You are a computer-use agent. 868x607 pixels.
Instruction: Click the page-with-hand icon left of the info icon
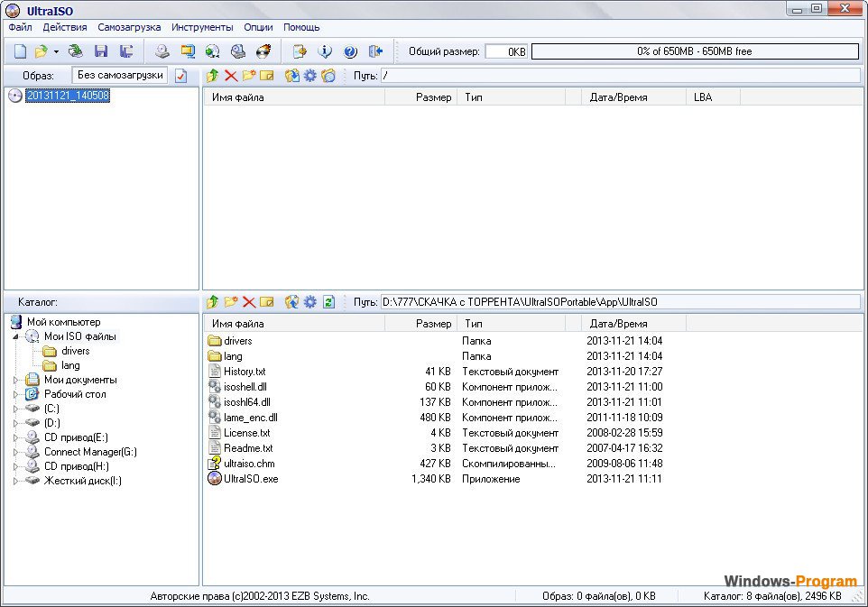pyautogui.click(x=300, y=51)
